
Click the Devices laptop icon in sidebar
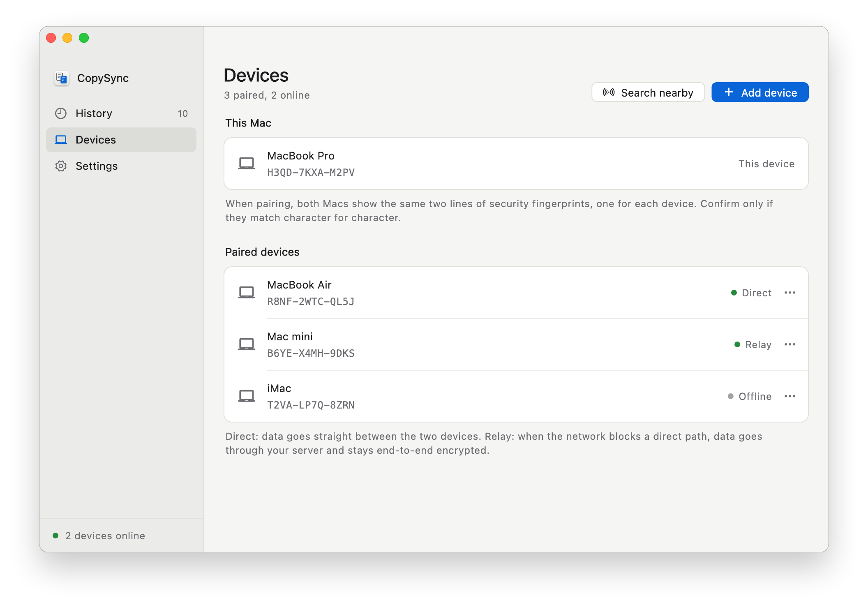coord(61,140)
